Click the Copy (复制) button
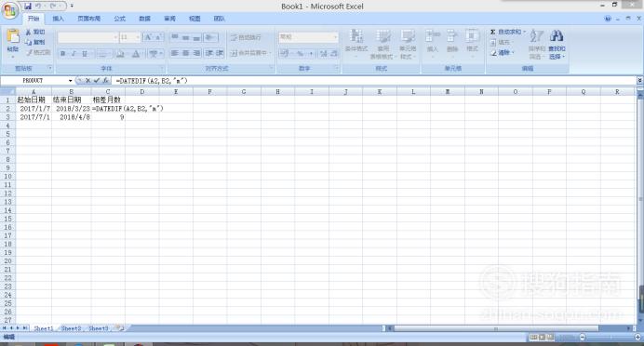644x346 pixels. point(35,42)
